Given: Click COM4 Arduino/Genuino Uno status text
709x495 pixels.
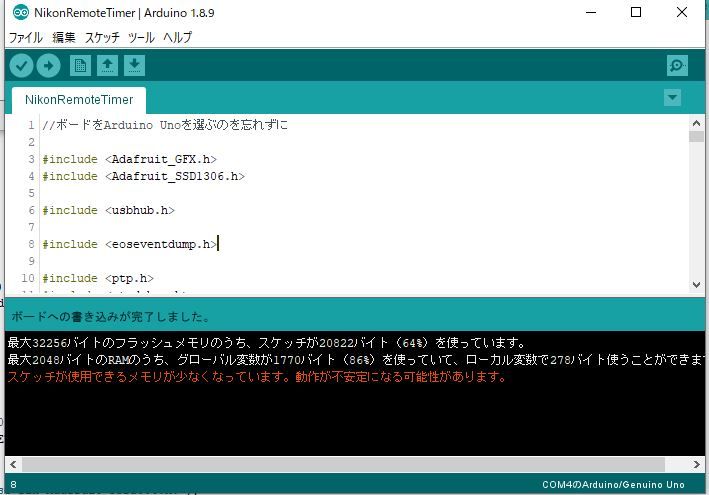Looking at the screenshot, I should [x=613, y=485].
